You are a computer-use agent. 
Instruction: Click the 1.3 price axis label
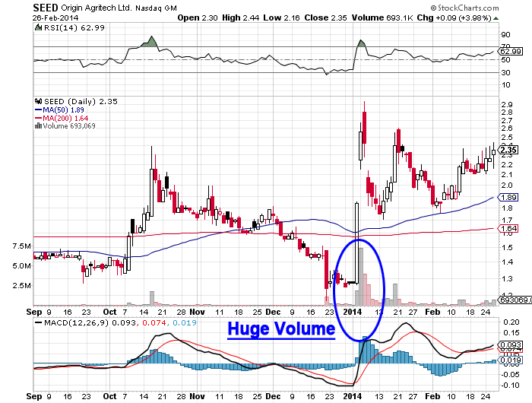click(507, 279)
